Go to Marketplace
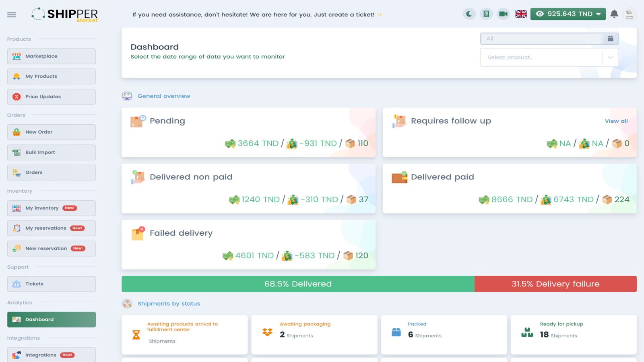This screenshot has width=644, height=362. click(51, 56)
